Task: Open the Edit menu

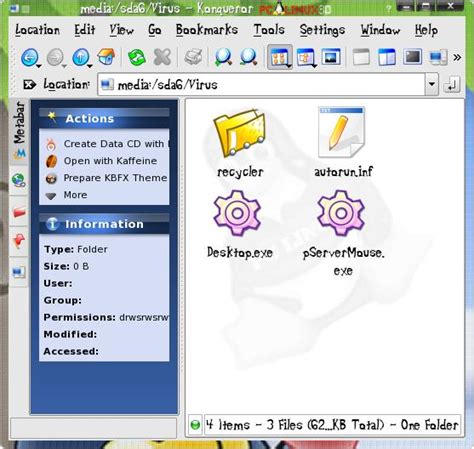Action: coord(85,30)
